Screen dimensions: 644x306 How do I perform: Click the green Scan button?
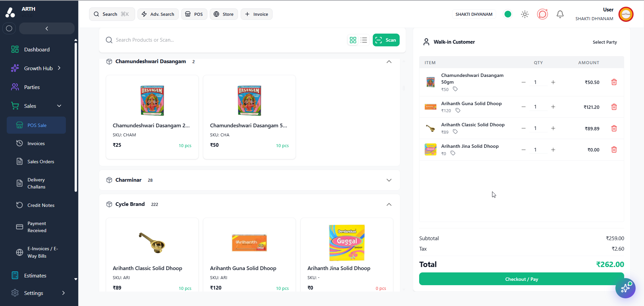pos(386,40)
